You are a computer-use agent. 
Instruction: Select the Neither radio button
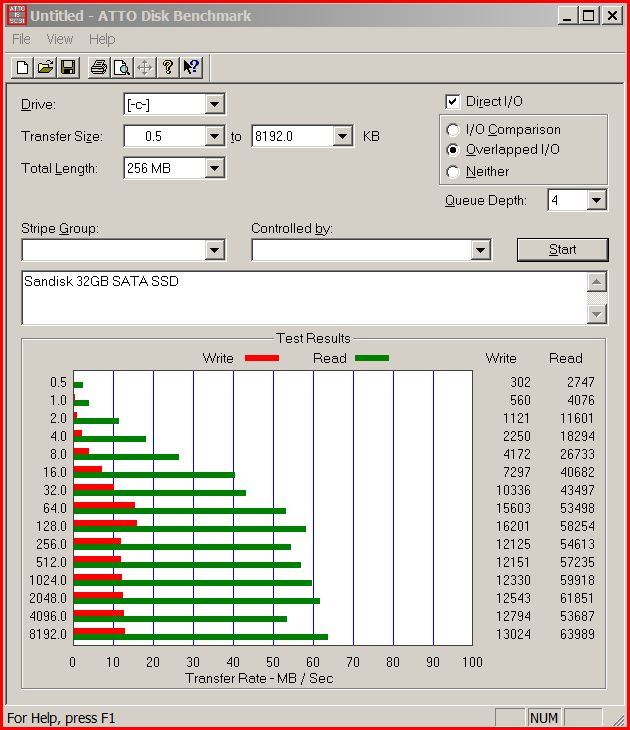click(453, 172)
